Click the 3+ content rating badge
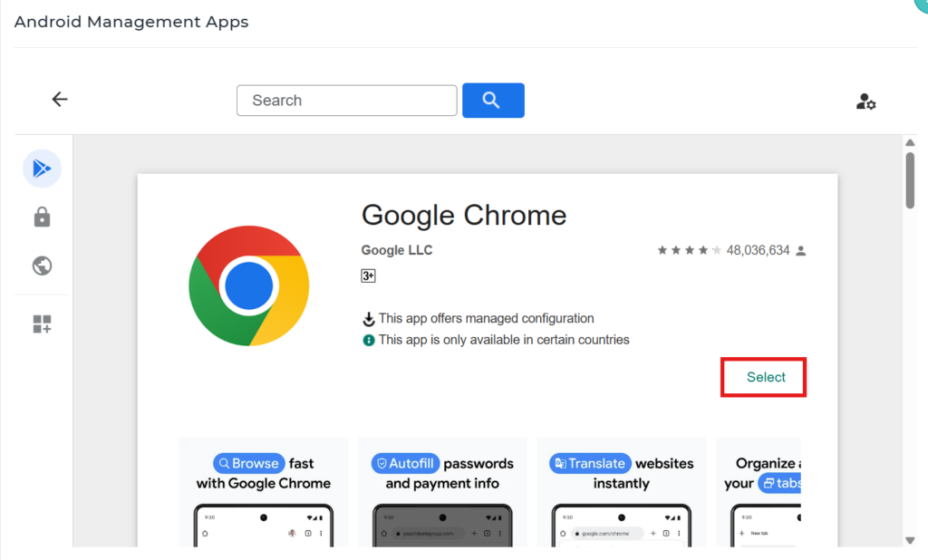Viewport: 928px width, 560px height. (x=368, y=276)
